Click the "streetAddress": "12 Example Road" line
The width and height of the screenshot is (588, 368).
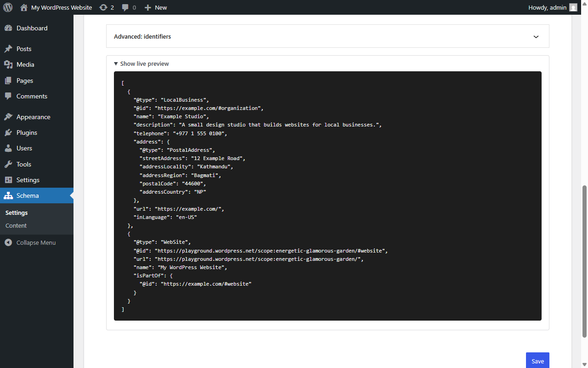pyautogui.click(x=192, y=158)
